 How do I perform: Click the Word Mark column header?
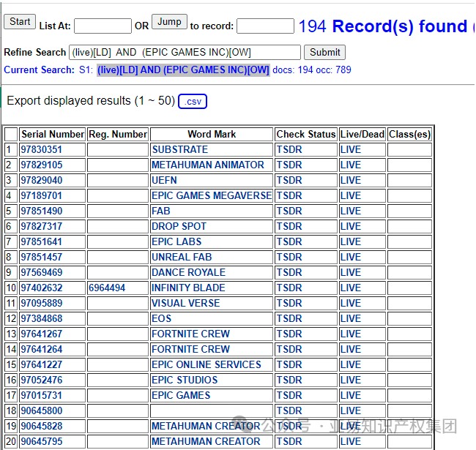pyautogui.click(x=212, y=135)
